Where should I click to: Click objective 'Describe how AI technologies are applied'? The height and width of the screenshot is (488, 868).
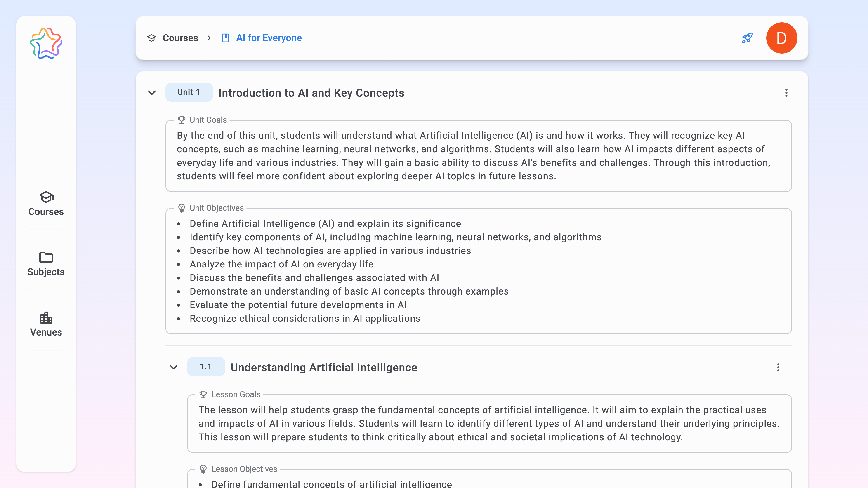pos(330,251)
